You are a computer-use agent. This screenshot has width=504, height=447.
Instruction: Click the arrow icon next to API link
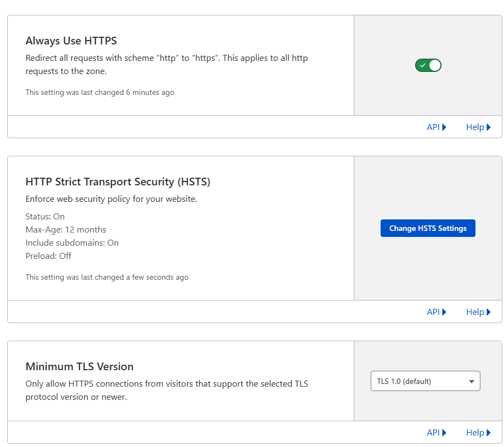pos(444,127)
